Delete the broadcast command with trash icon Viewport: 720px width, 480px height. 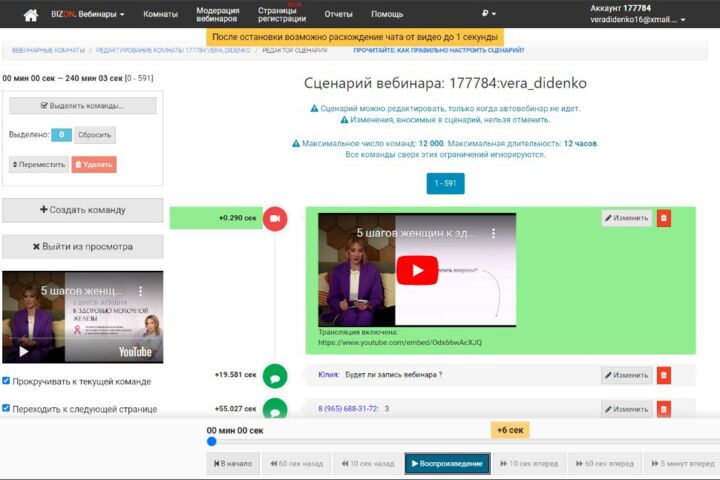pyautogui.click(x=664, y=218)
